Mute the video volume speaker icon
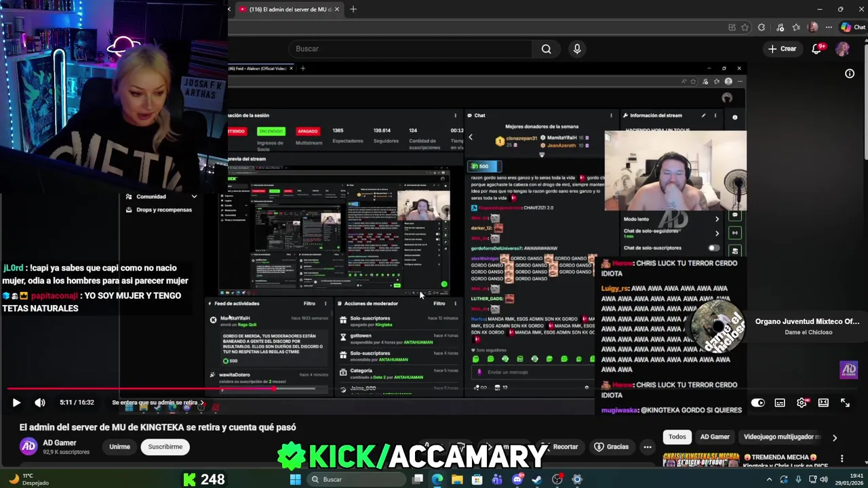 point(40,403)
